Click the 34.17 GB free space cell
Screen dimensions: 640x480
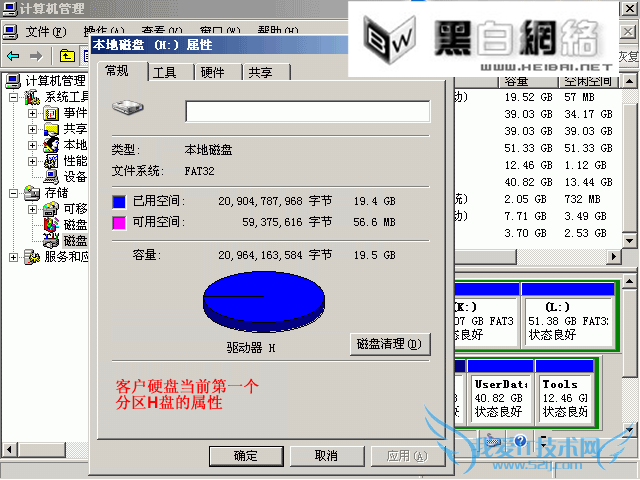pos(588,114)
